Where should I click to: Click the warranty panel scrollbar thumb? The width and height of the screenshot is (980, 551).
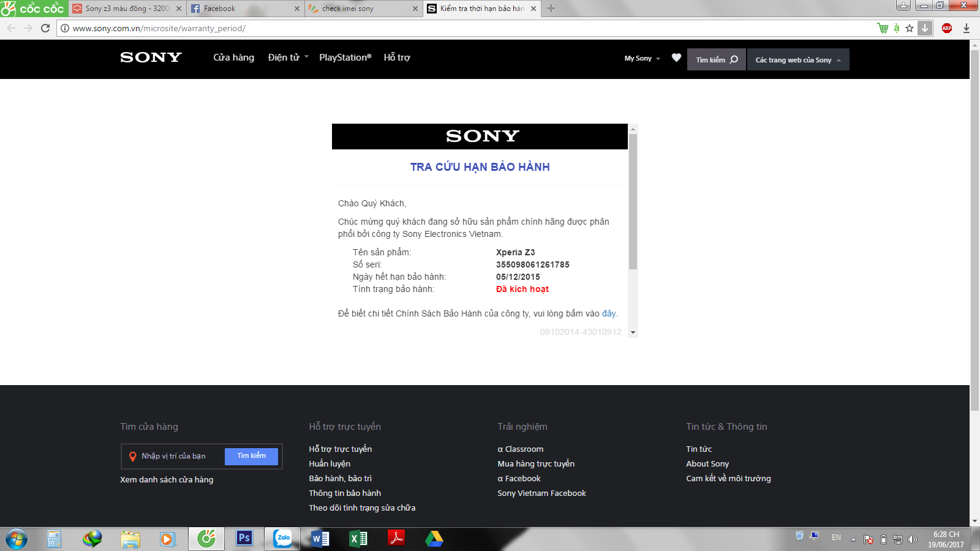633,201
